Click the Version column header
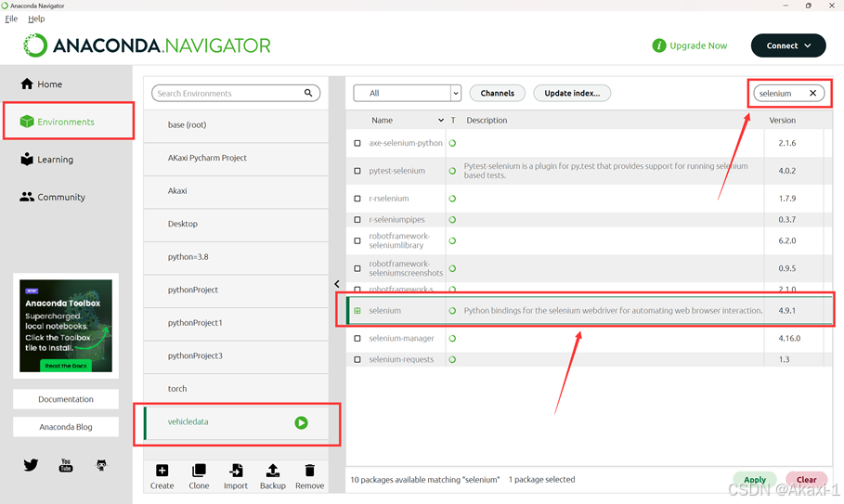Screen dimensions: 844x504 pyautogui.click(x=782, y=121)
